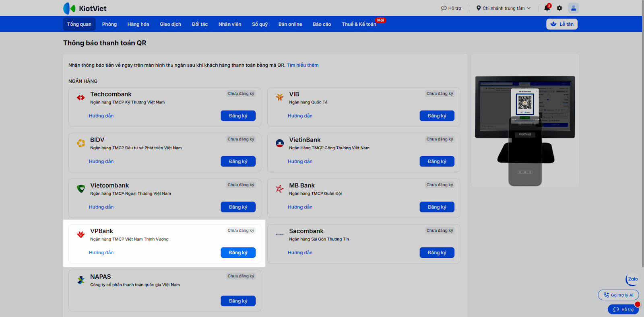Register BIDV with Đăng ký
Screen dimensions: 644x317
[238, 161]
